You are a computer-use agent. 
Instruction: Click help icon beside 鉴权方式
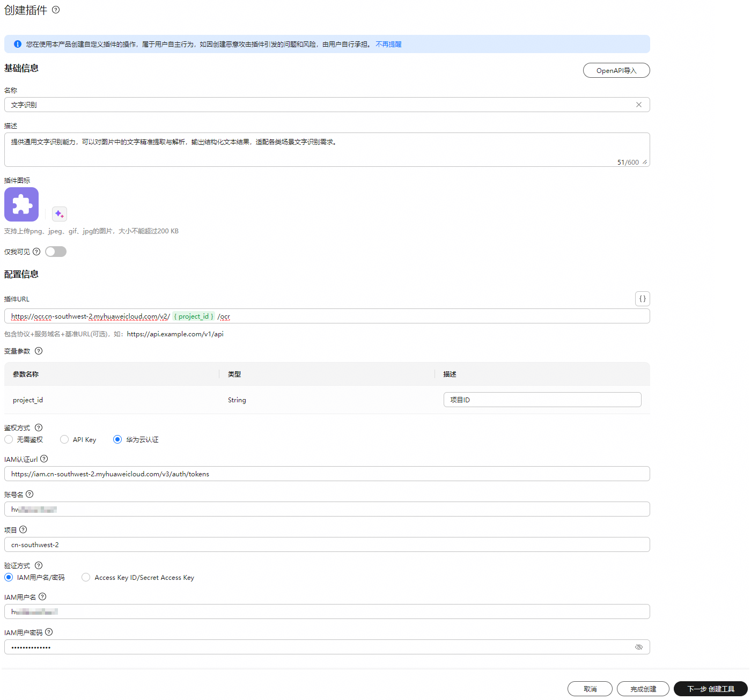(39, 428)
